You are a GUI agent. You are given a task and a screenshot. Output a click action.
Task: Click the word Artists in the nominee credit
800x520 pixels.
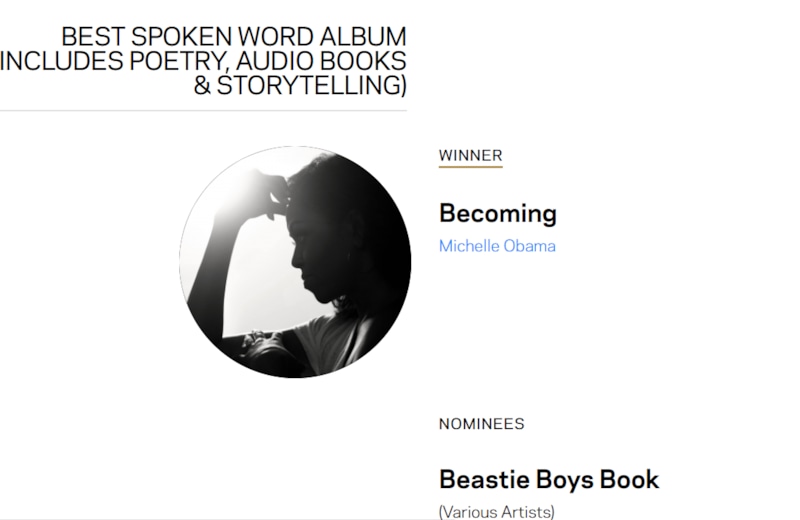[524, 512]
